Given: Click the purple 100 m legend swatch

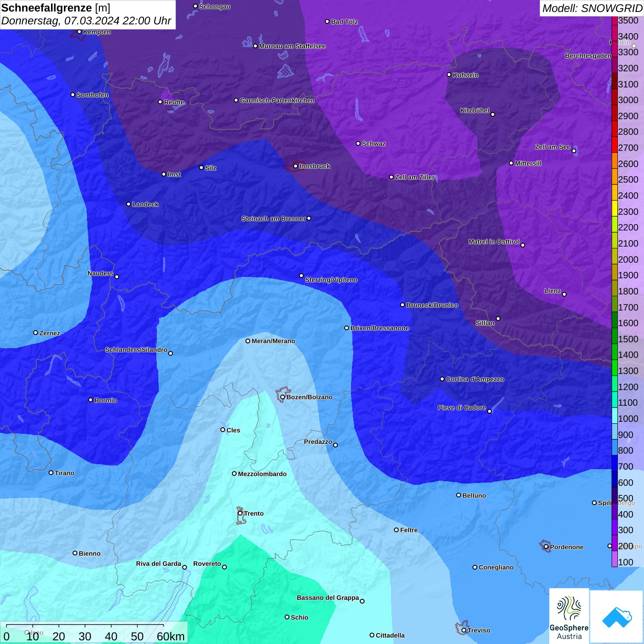Looking at the screenshot, I should pyautogui.click(x=615, y=559).
